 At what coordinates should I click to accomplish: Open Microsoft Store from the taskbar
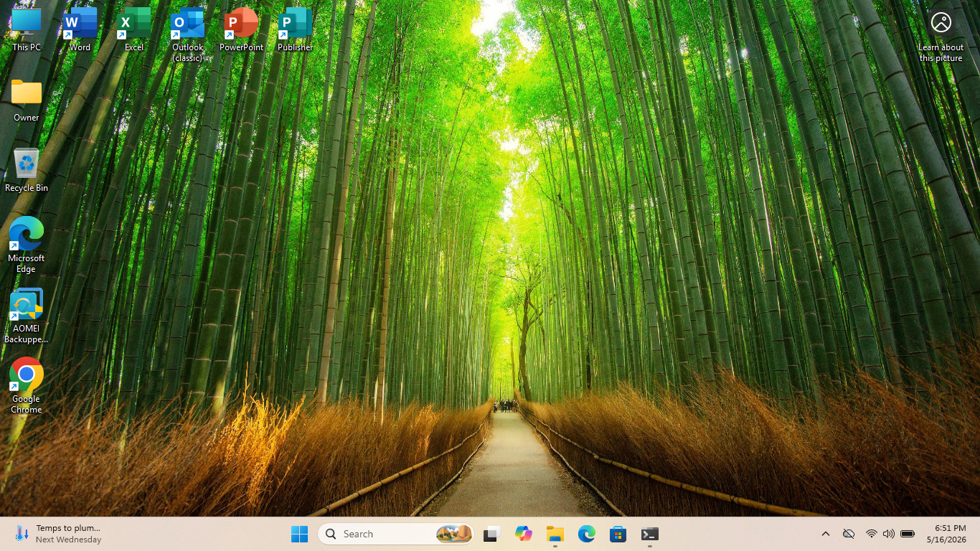click(618, 534)
